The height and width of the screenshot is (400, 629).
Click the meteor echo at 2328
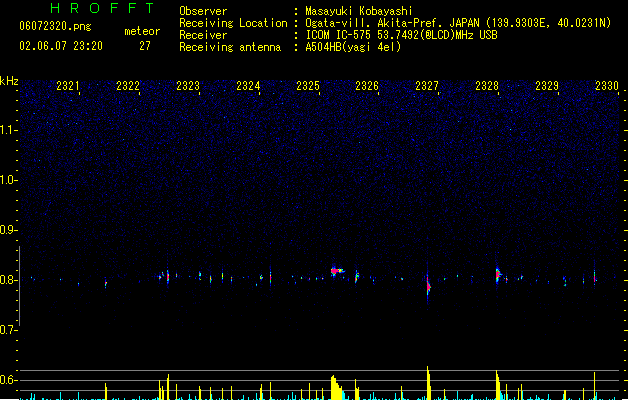click(x=498, y=275)
